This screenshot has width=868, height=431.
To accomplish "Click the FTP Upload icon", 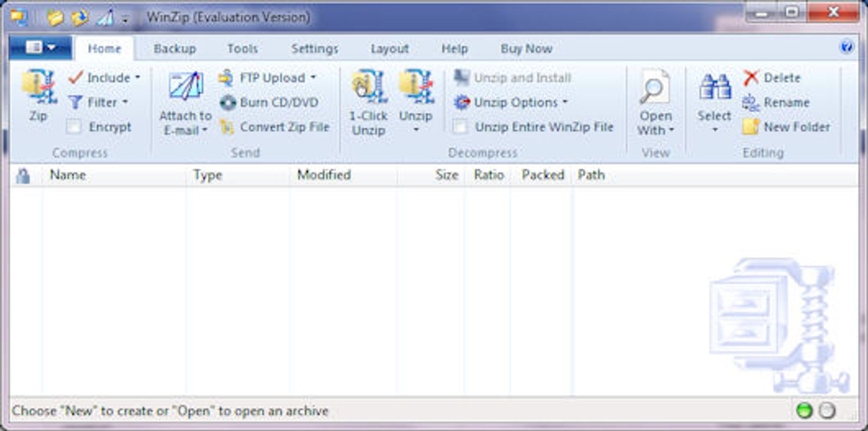I will (x=226, y=77).
